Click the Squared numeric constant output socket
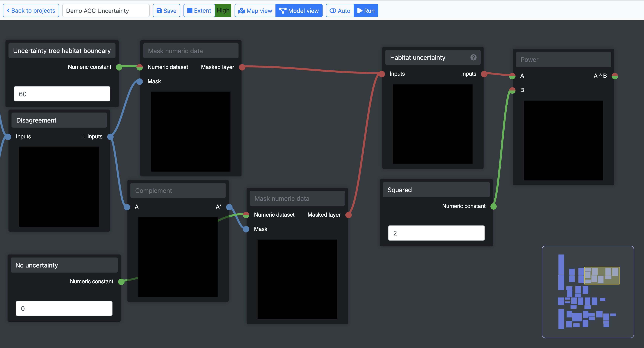 click(x=493, y=206)
